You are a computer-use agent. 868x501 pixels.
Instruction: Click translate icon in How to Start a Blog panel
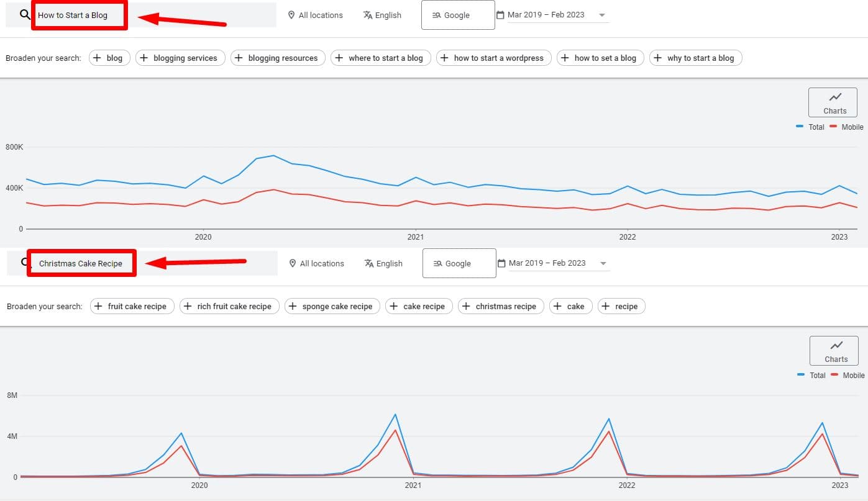click(x=368, y=15)
